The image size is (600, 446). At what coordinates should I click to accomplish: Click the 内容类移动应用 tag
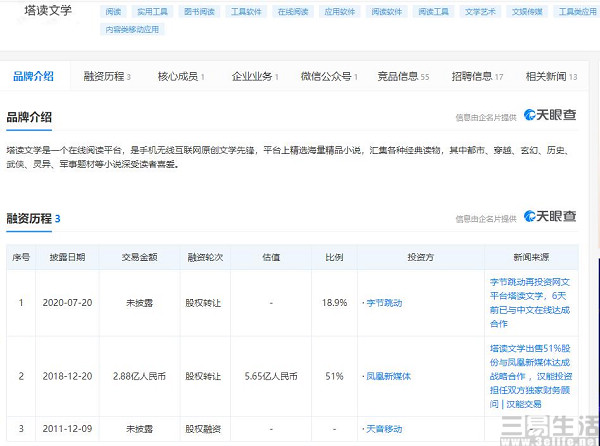133,30
